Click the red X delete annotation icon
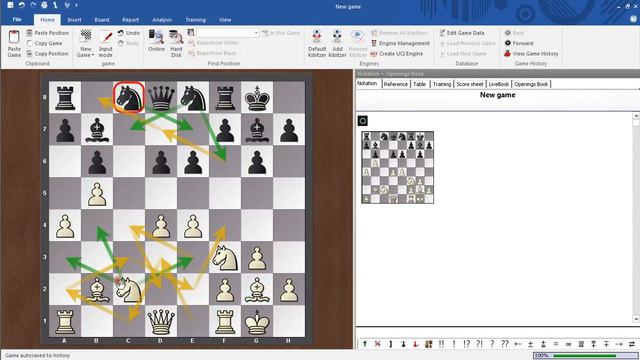Image resolution: width=640 pixels, height=360 pixels. click(377, 344)
